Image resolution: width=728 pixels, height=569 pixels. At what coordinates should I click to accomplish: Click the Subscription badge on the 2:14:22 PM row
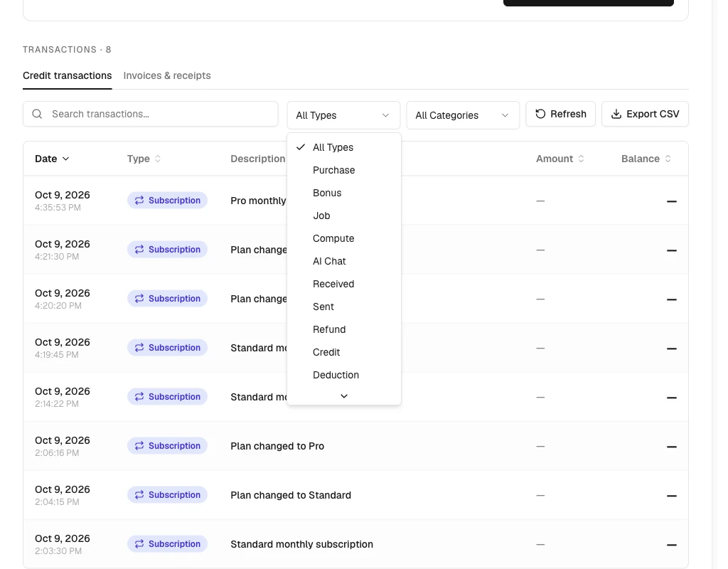tap(167, 397)
